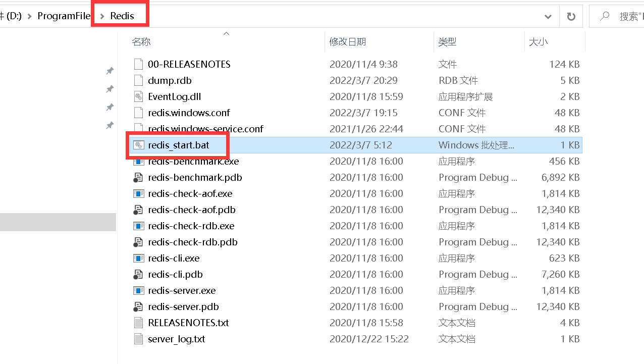Image resolution: width=644 pixels, height=364 pixels.
Task: Sort files by 大小 column
Action: pos(538,41)
